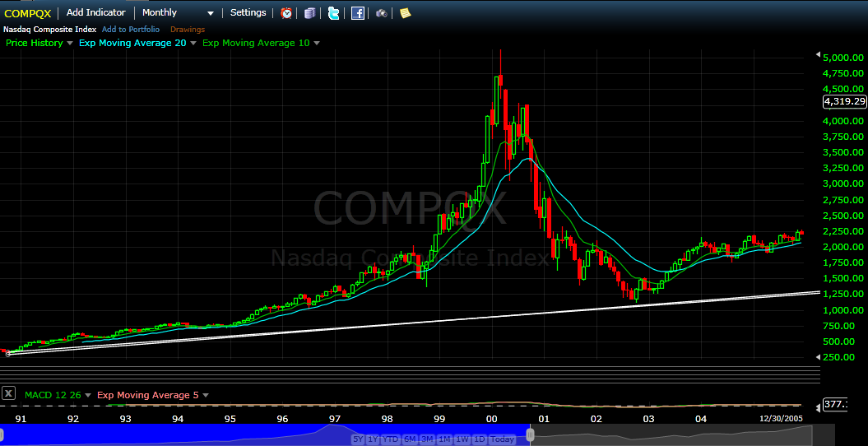The image size is (868, 446).
Task: Click the left handle of range slider
Action: pos(1,435)
